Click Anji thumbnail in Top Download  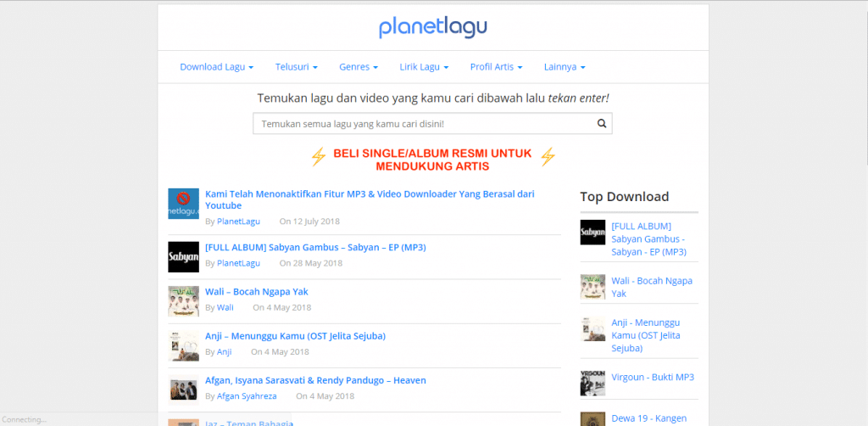pyautogui.click(x=593, y=328)
